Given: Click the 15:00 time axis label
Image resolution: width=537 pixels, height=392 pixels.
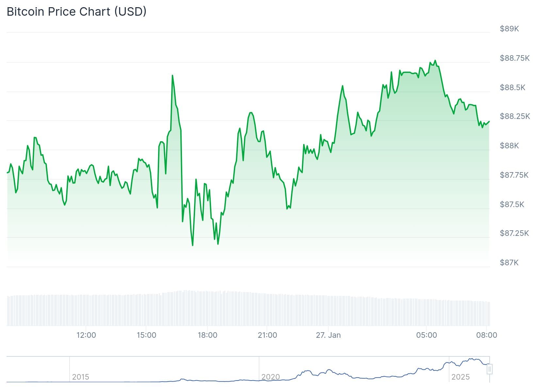Looking at the screenshot, I should pyautogui.click(x=146, y=335).
